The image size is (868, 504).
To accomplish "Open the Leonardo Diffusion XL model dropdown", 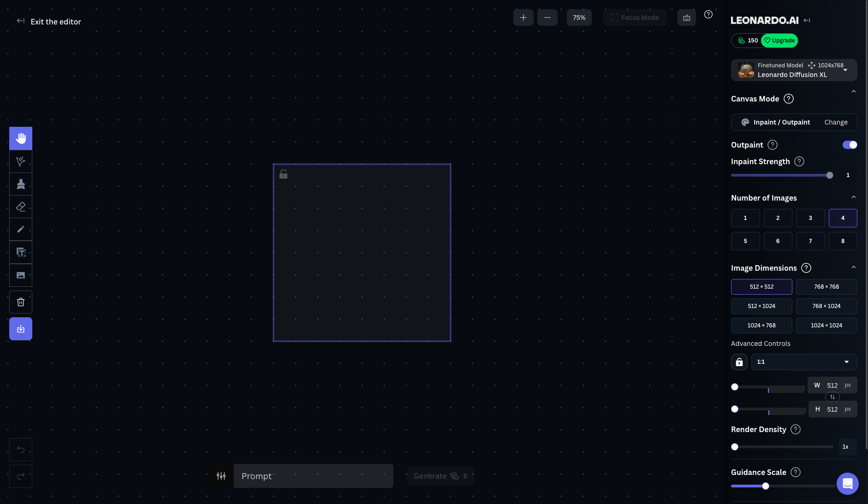I will coord(794,70).
